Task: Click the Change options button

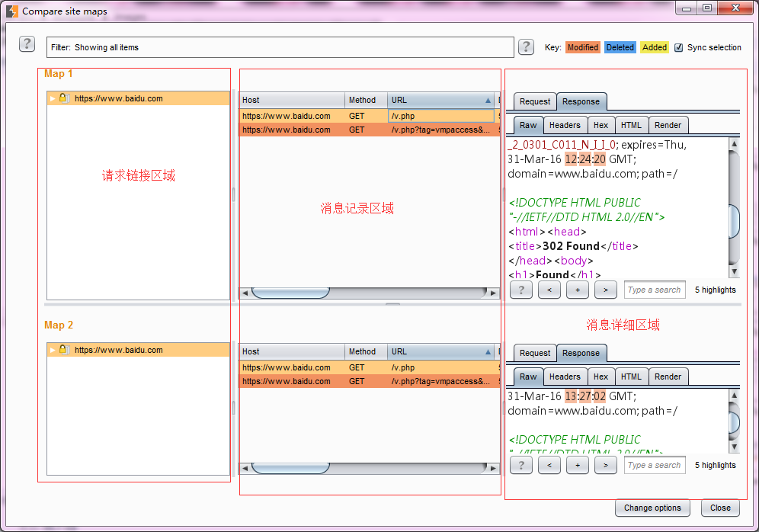Action: point(652,508)
